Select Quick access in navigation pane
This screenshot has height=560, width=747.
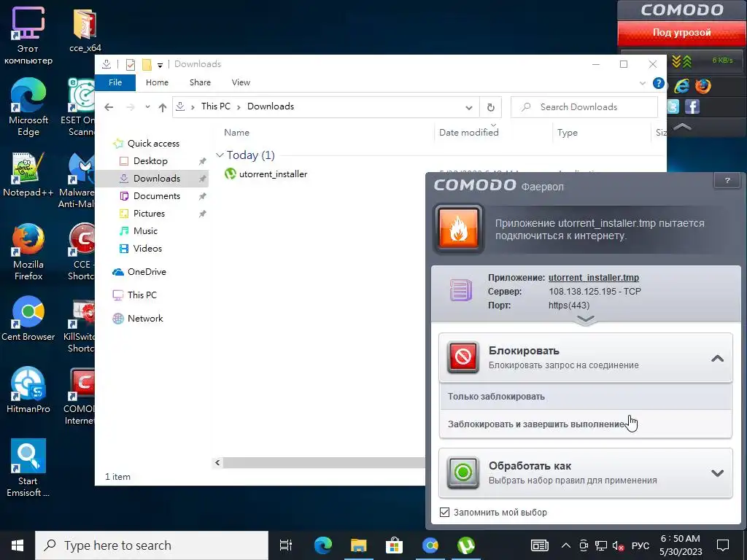(153, 144)
